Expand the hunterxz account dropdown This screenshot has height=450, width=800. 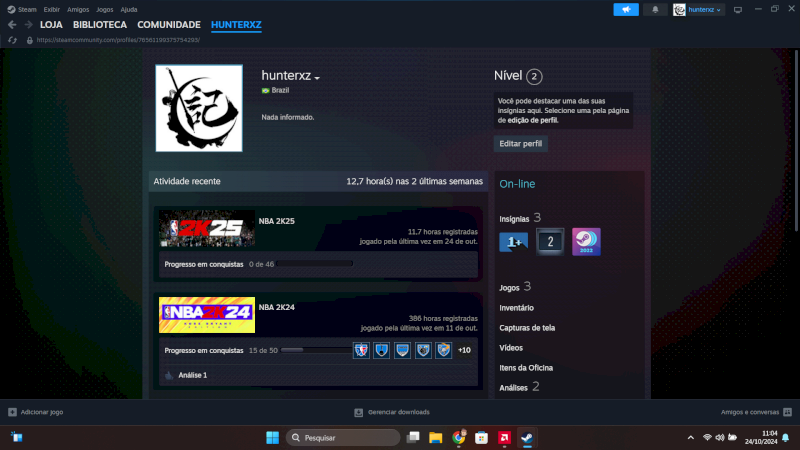tap(698, 9)
